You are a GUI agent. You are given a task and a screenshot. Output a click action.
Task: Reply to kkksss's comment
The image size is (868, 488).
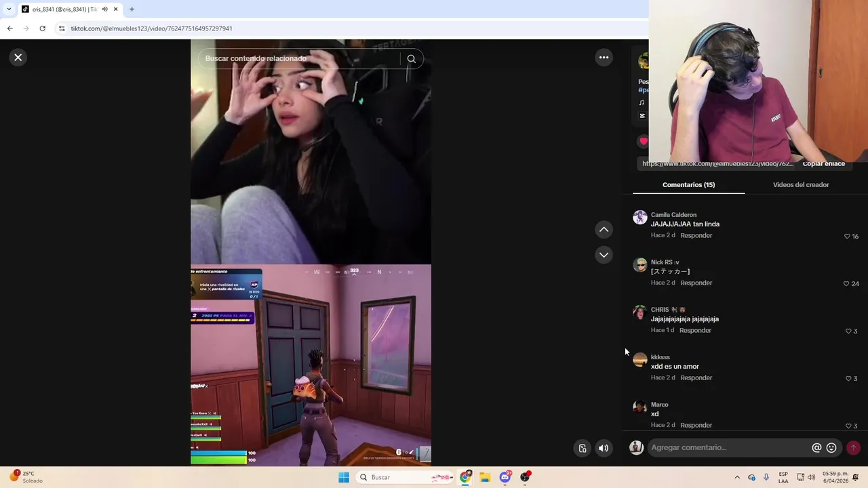(696, 378)
